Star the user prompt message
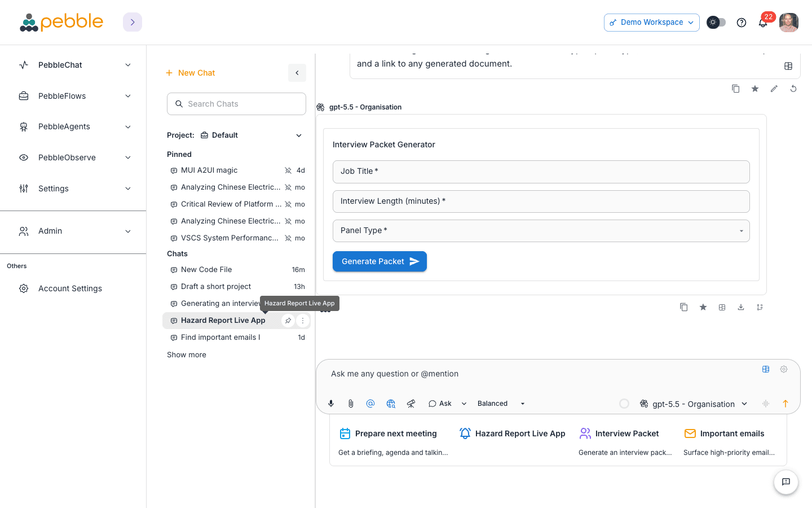This screenshot has height=508, width=812. point(755,89)
